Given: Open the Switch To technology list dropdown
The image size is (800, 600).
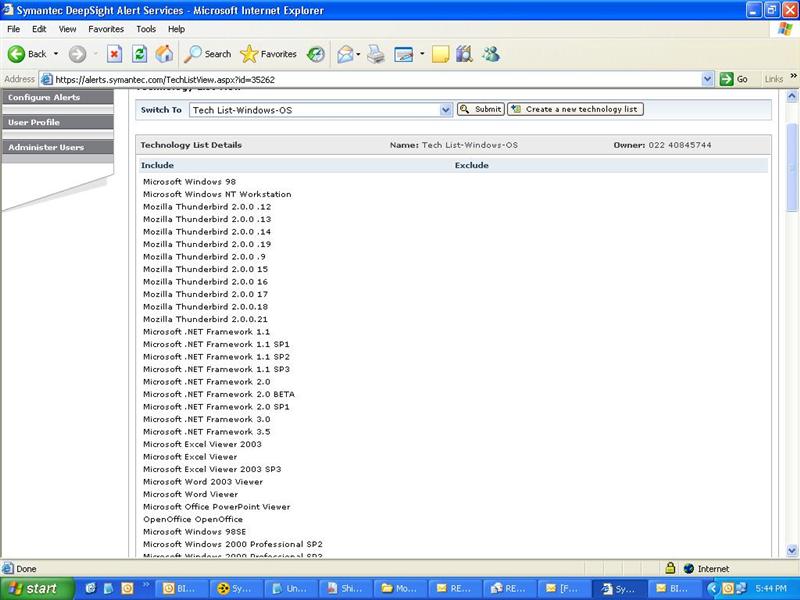Looking at the screenshot, I should 320,110.
